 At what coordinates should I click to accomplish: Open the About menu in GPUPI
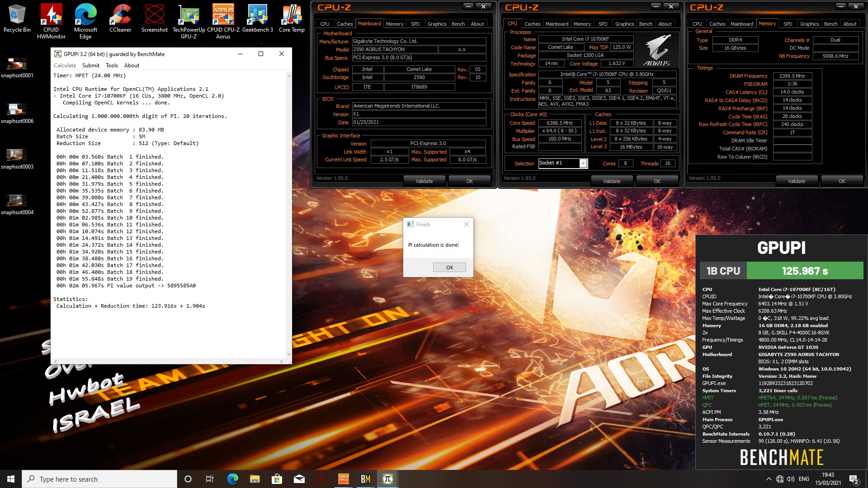click(132, 66)
